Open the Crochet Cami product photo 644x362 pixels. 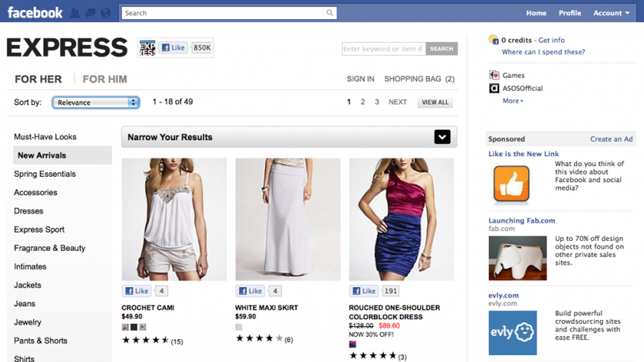click(x=174, y=220)
